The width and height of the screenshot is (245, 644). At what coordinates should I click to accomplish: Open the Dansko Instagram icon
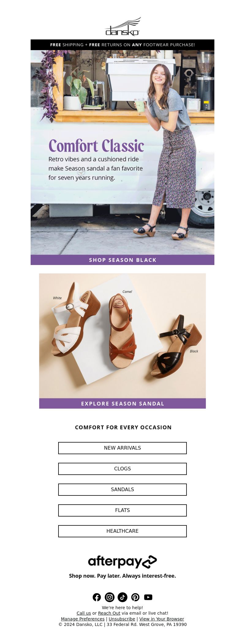[x=110, y=597]
